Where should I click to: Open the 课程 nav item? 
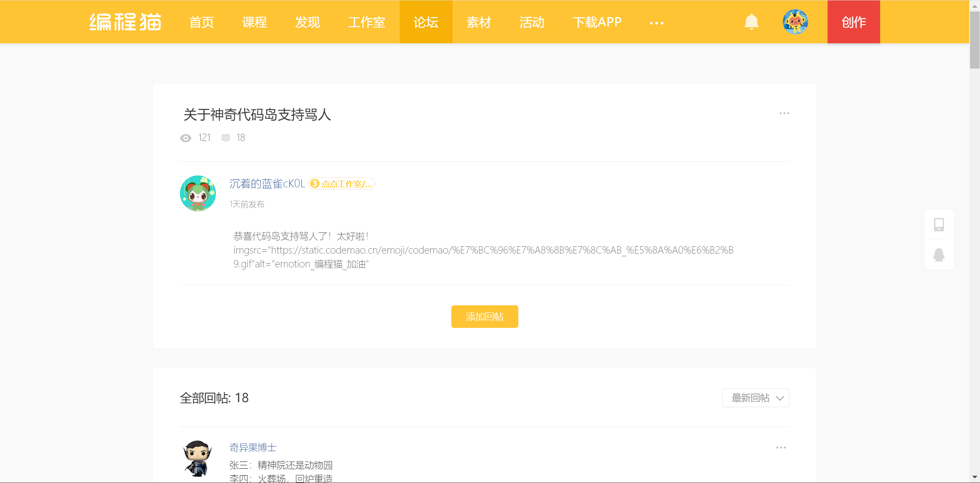point(255,22)
